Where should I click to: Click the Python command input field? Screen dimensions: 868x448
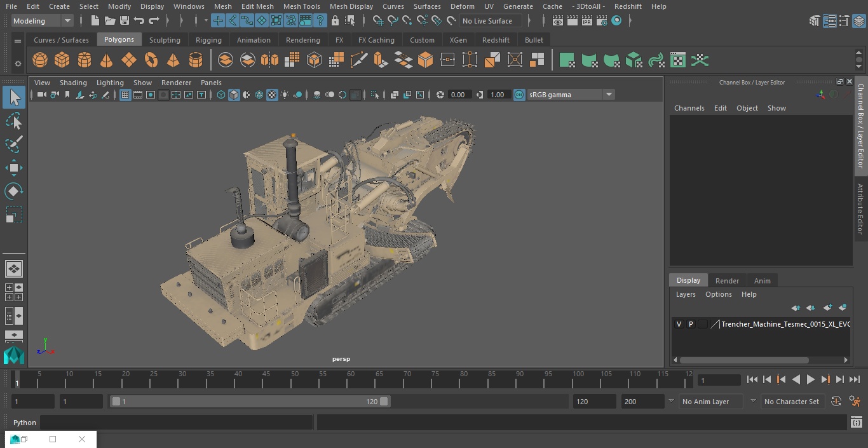(177, 423)
